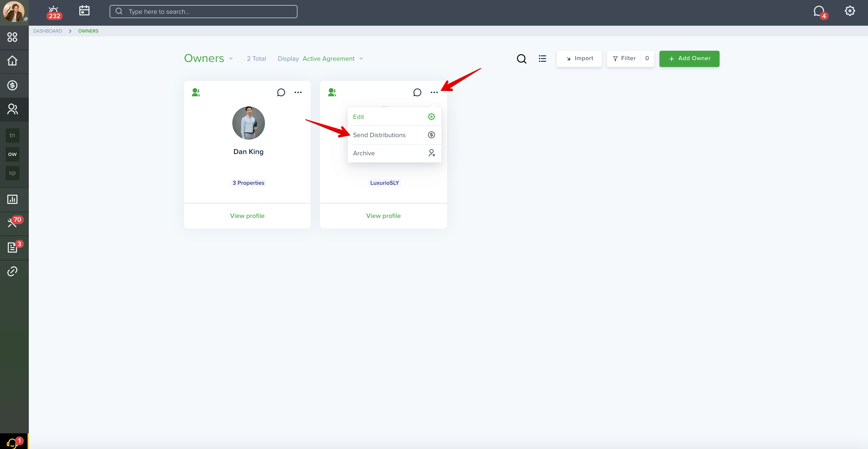Screen dimensions: 868x449
Task: Open accounting dollar icon in sidebar
Action: click(13, 85)
